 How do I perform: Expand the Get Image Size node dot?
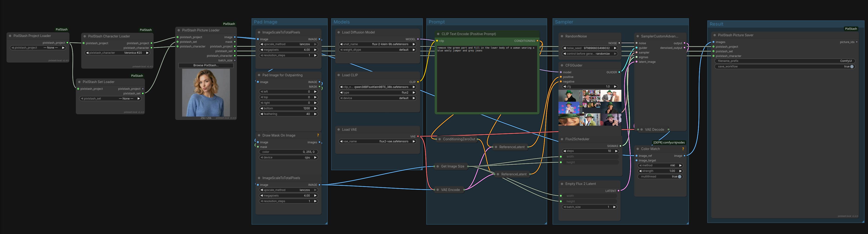pyautogui.click(x=437, y=166)
